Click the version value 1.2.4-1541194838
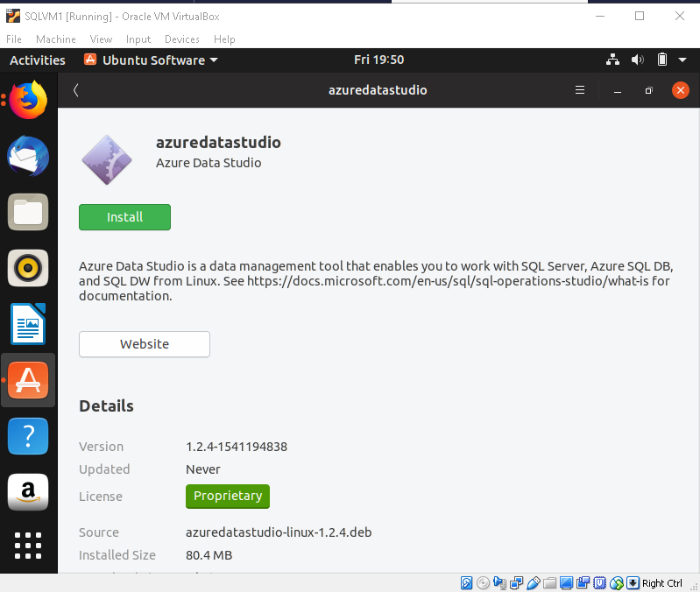This screenshot has height=592, width=700. point(237,447)
